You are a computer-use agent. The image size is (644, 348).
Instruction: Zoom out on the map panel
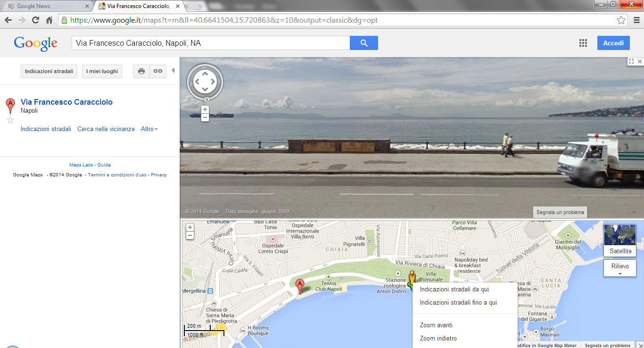(190, 235)
